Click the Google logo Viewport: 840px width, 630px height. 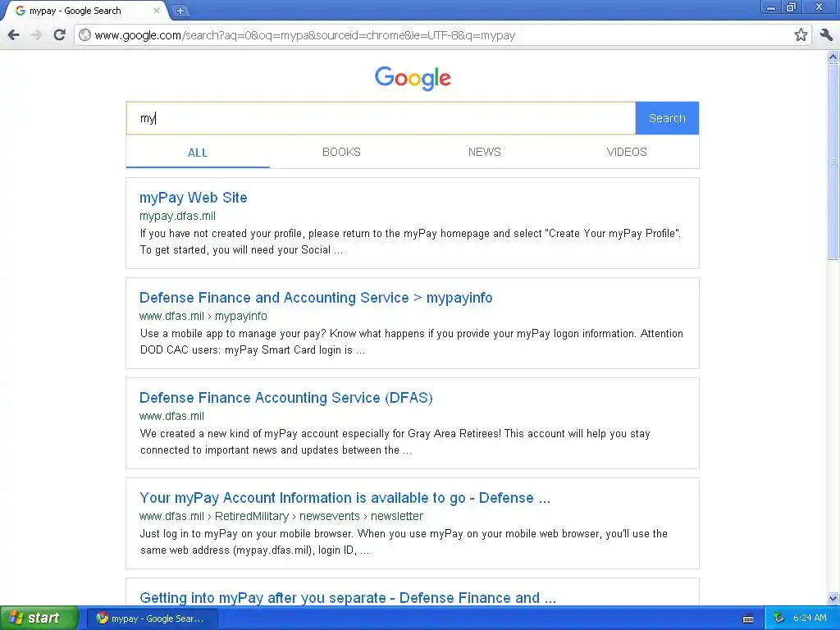point(413,78)
